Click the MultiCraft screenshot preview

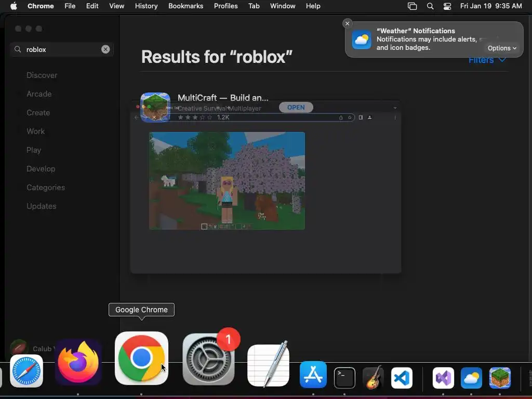click(x=227, y=181)
